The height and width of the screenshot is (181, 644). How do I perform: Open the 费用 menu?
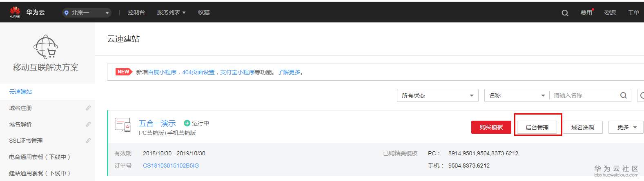(x=586, y=13)
